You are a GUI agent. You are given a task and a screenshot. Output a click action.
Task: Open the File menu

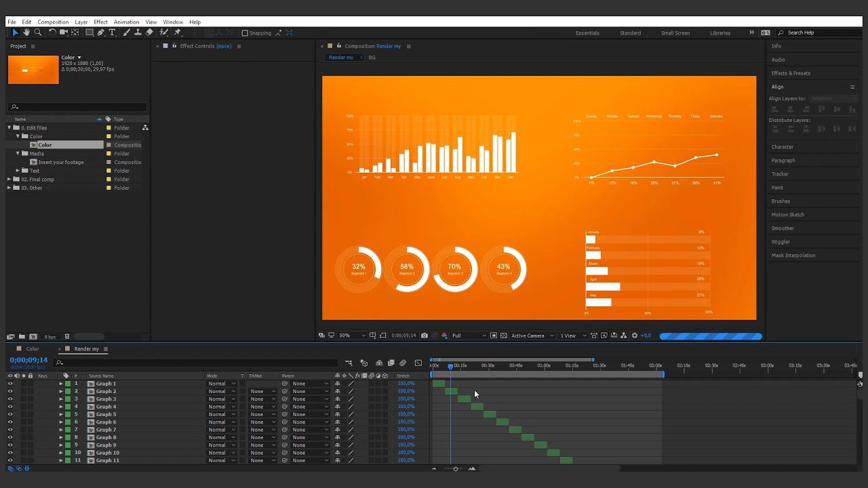pyautogui.click(x=12, y=22)
